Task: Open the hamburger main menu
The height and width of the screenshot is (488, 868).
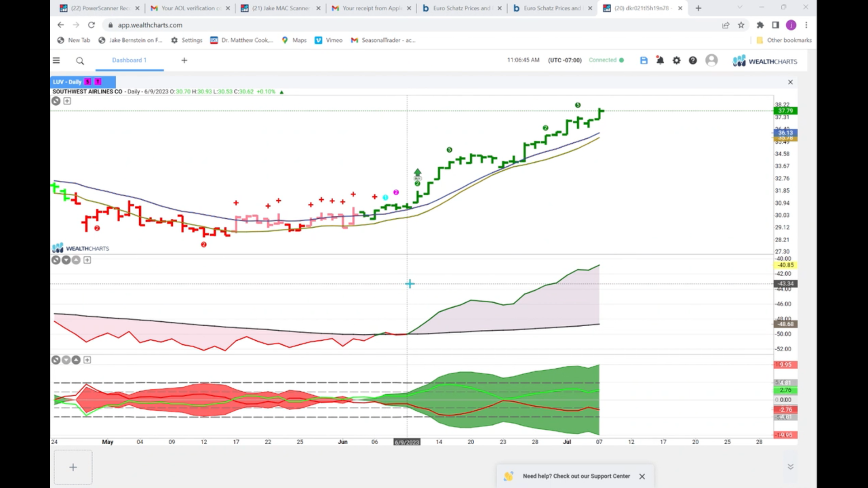Action: (56, 61)
